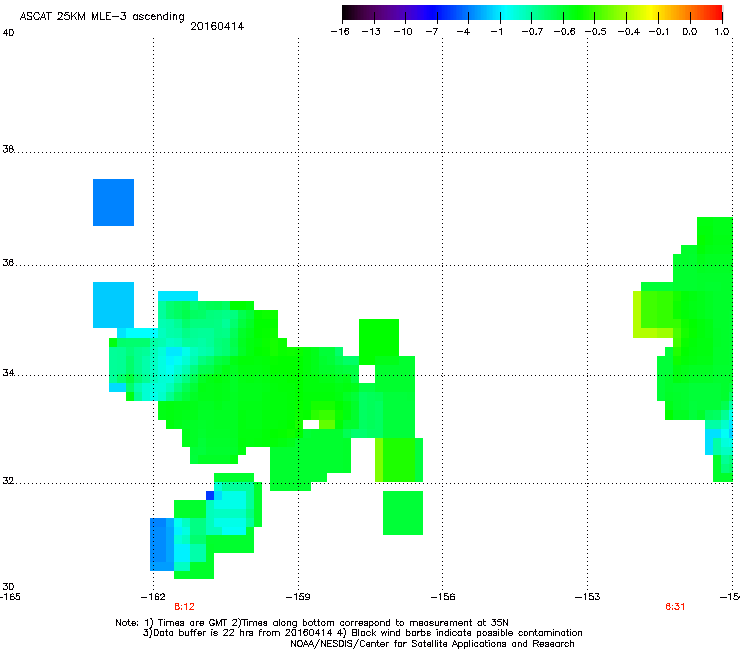Click the '-0.4' colorbar label

point(629,32)
